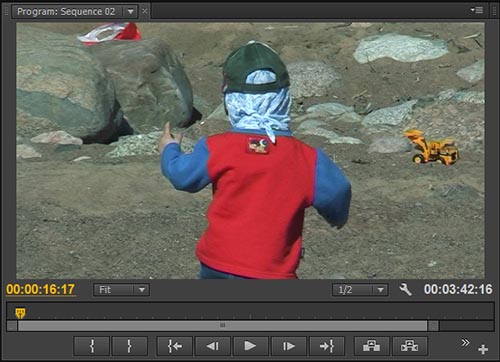Click the Mark Out button

(x=130, y=346)
